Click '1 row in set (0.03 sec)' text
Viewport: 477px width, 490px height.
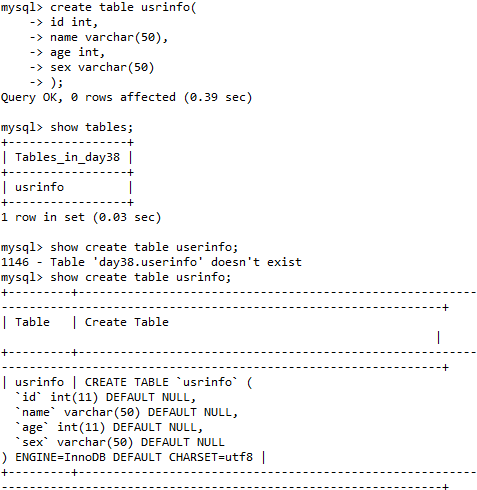click(81, 217)
